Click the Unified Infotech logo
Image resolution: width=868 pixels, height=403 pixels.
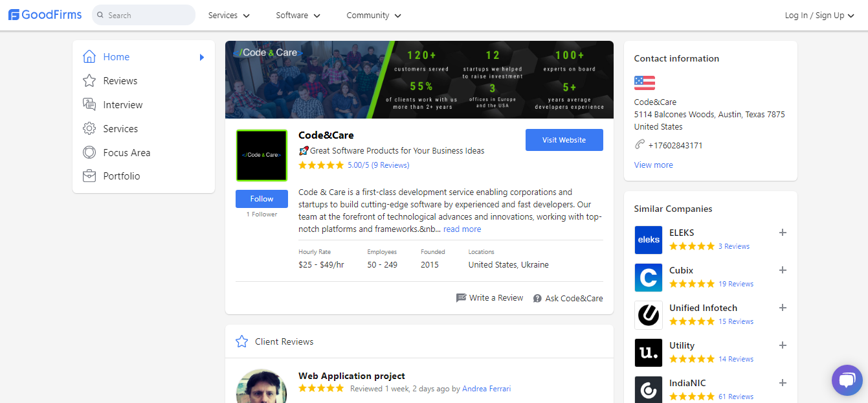[649, 315]
